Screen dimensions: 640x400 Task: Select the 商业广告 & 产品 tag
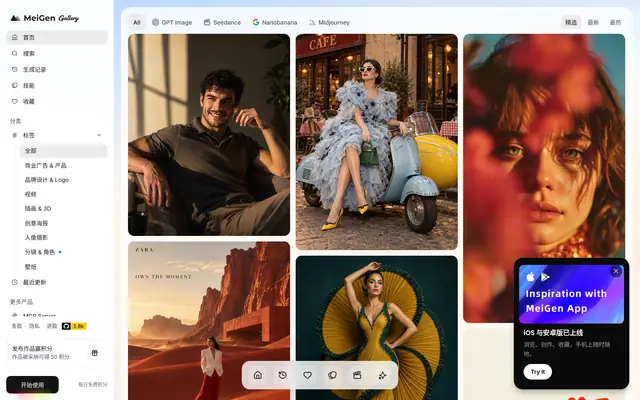coord(46,165)
